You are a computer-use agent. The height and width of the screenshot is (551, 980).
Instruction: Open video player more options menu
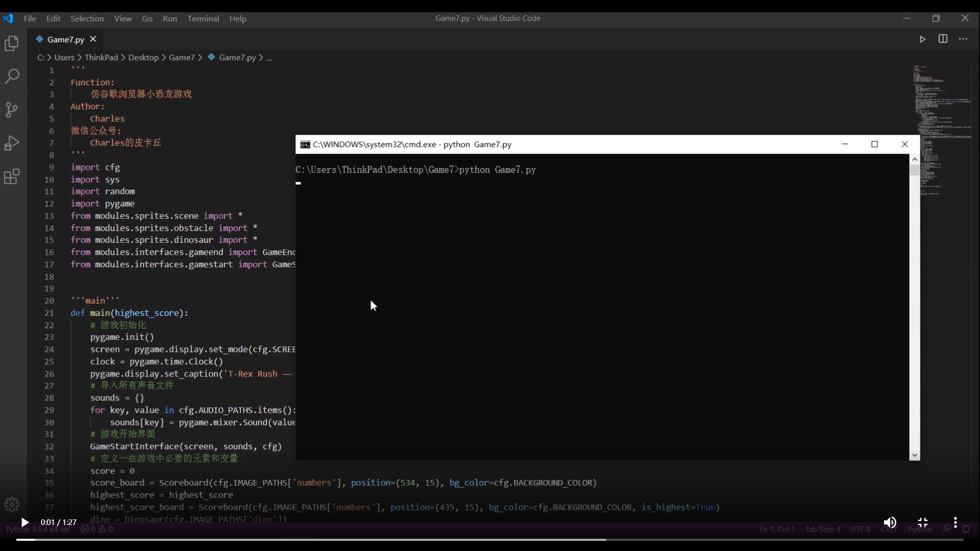pos(955,522)
